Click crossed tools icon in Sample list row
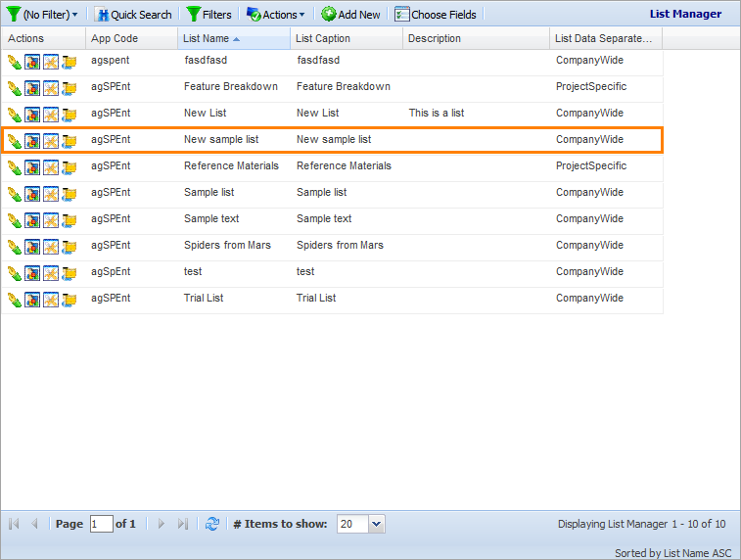The image size is (741, 560). 51,194
